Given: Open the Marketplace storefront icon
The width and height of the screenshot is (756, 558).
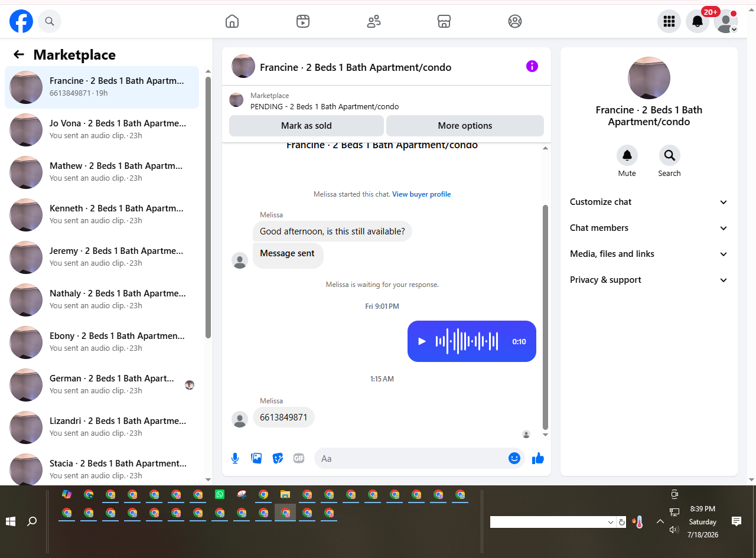Looking at the screenshot, I should [x=444, y=21].
